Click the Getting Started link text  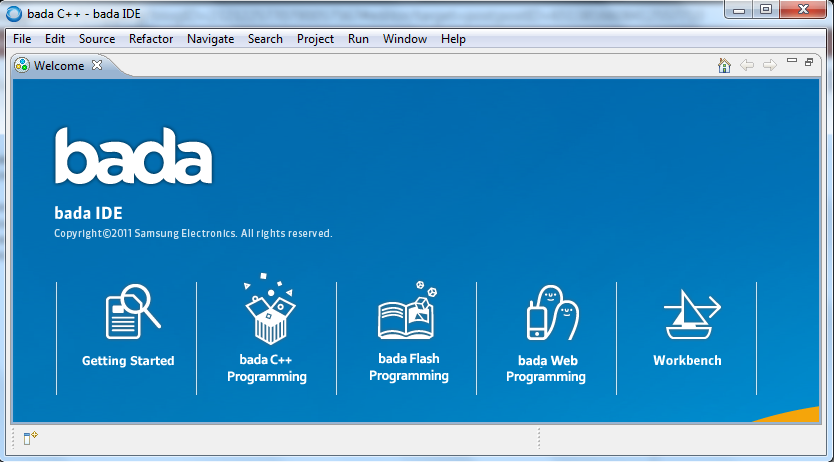pos(128,361)
